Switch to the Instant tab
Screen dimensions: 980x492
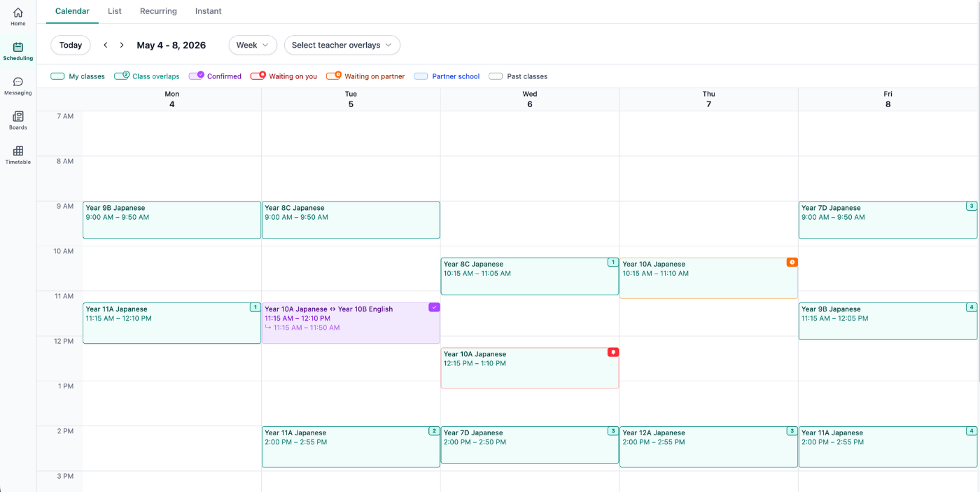(209, 11)
